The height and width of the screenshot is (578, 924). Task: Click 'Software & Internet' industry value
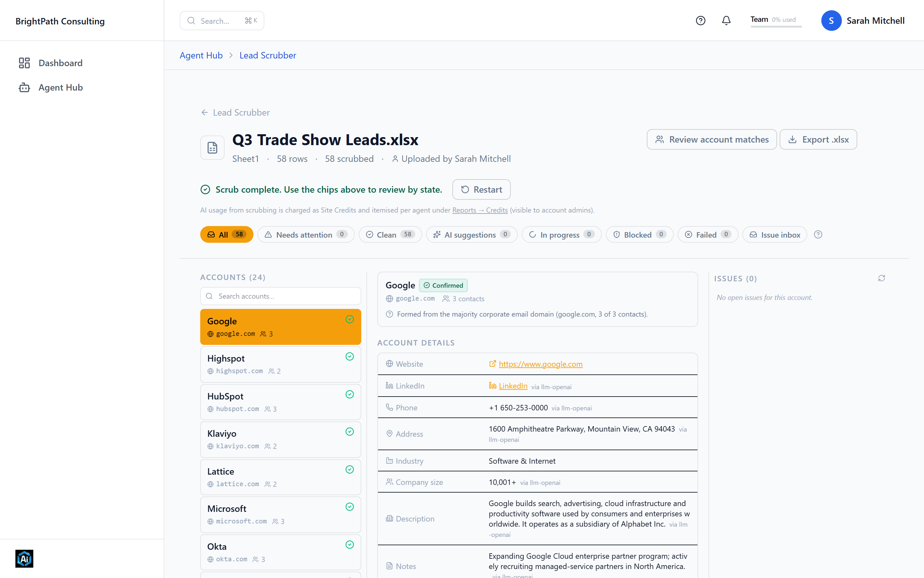click(x=522, y=461)
